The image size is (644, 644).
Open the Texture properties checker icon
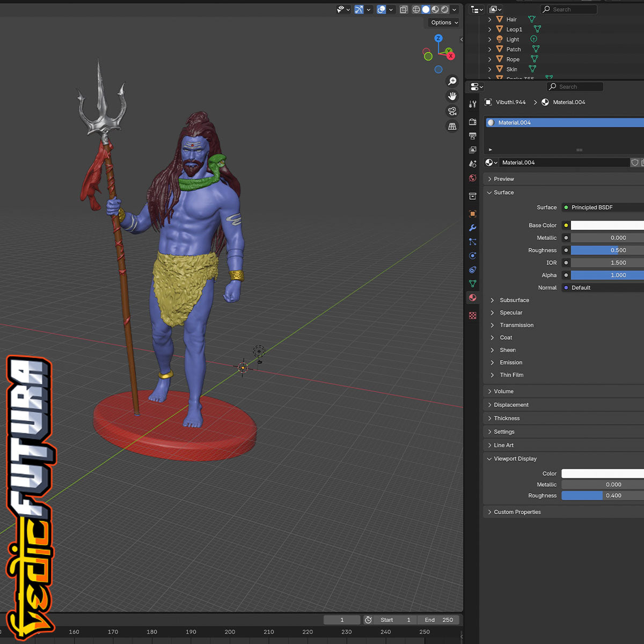coord(473,316)
